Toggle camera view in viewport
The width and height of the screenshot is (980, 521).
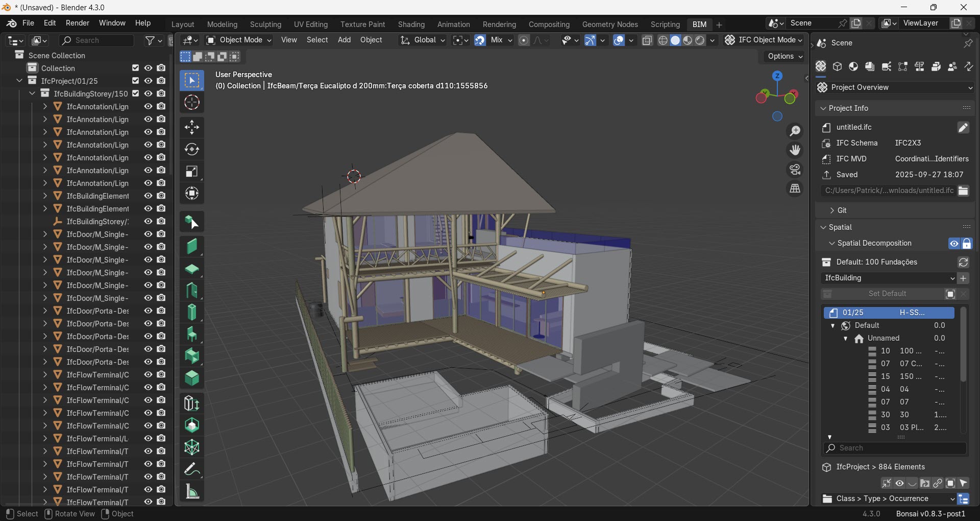click(795, 170)
